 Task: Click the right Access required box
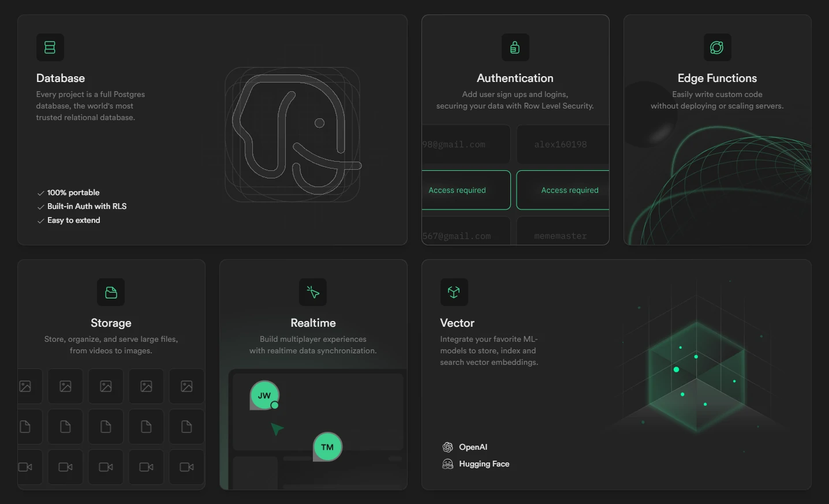tap(563, 190)
